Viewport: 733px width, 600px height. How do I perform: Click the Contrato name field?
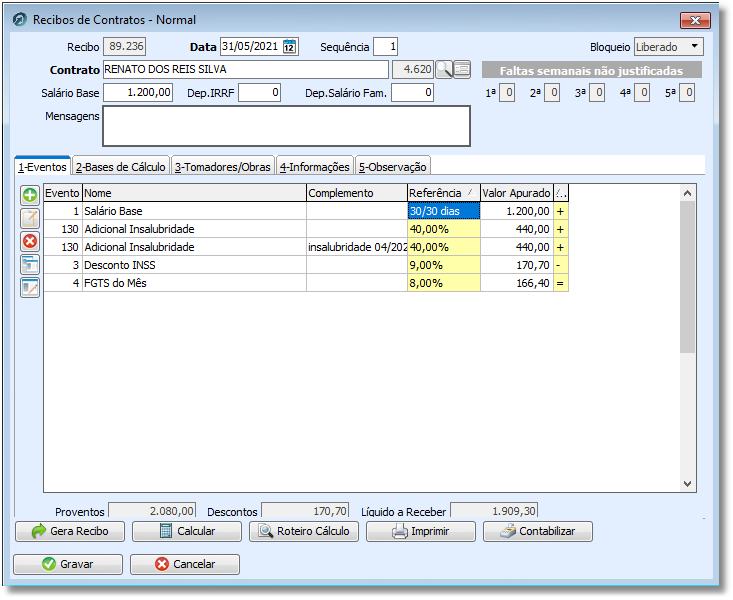tap(245, 70)
